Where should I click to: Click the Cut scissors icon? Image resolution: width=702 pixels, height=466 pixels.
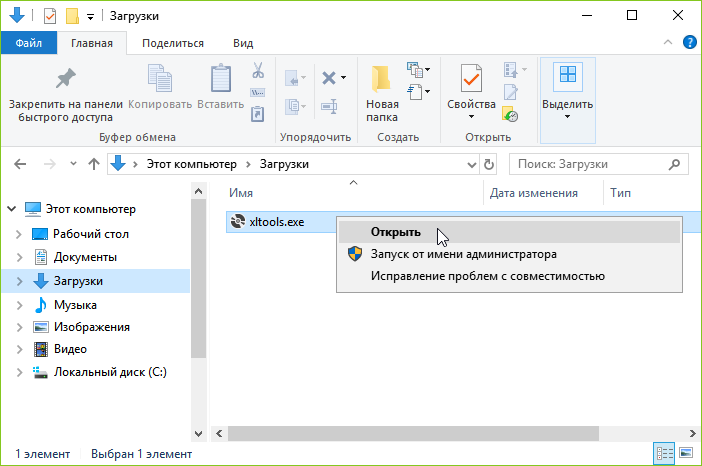[258, 70]
